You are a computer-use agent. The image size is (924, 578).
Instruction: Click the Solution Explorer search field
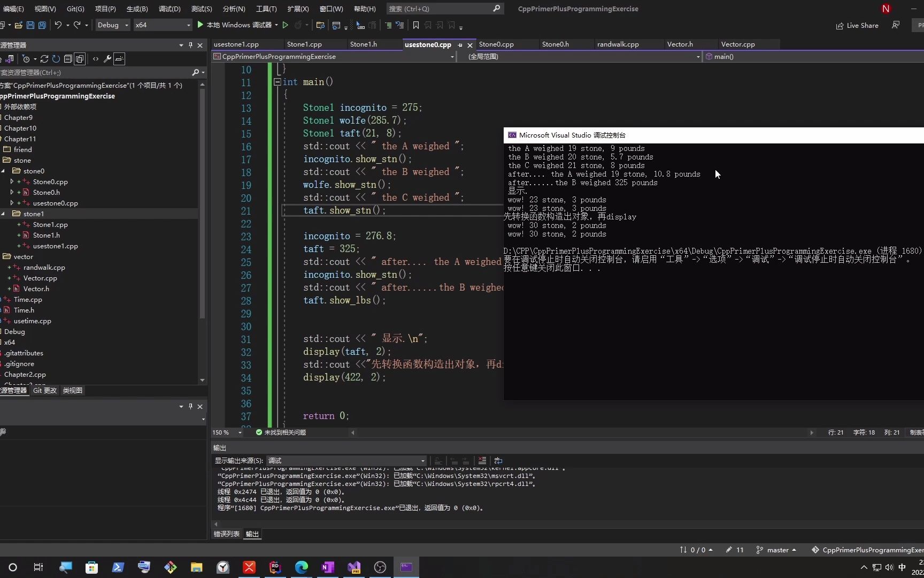(x=95, y=72)
